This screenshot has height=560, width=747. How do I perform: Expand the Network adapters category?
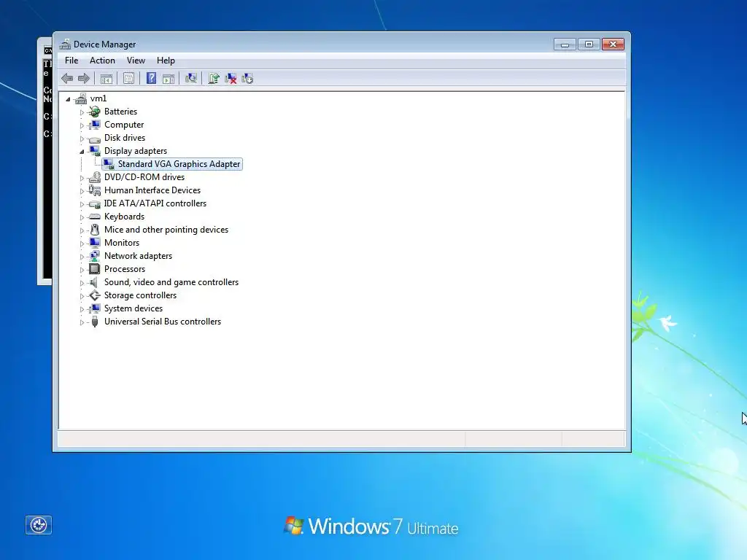(x=82, y=257)
